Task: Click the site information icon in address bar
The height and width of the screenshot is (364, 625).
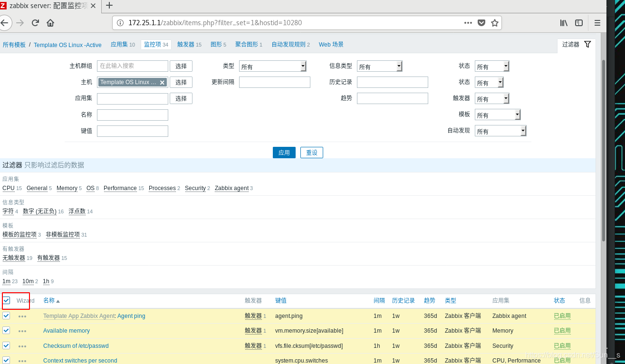Action: [120, 23]
